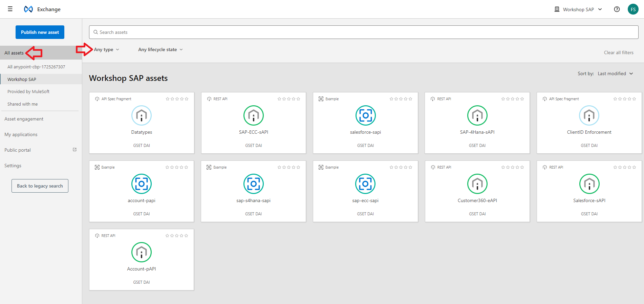Open the SAP-ECC-sAPI asset title
Viewport: 644px width, 304px height.
click(x=254, y=132)
